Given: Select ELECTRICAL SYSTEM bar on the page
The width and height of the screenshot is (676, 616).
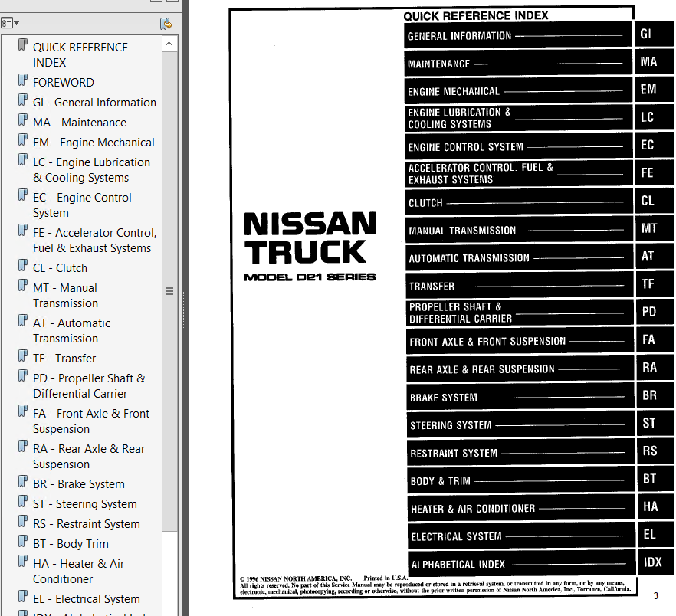Looking at the screenshot, I should tap(522, 536).
